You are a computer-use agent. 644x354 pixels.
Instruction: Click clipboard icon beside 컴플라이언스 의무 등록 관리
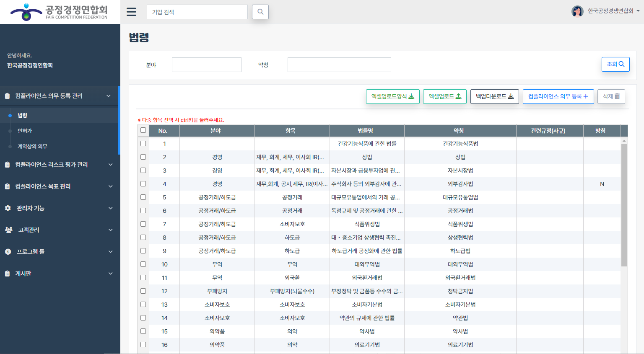pyautogui.click(x=7, y=96)
